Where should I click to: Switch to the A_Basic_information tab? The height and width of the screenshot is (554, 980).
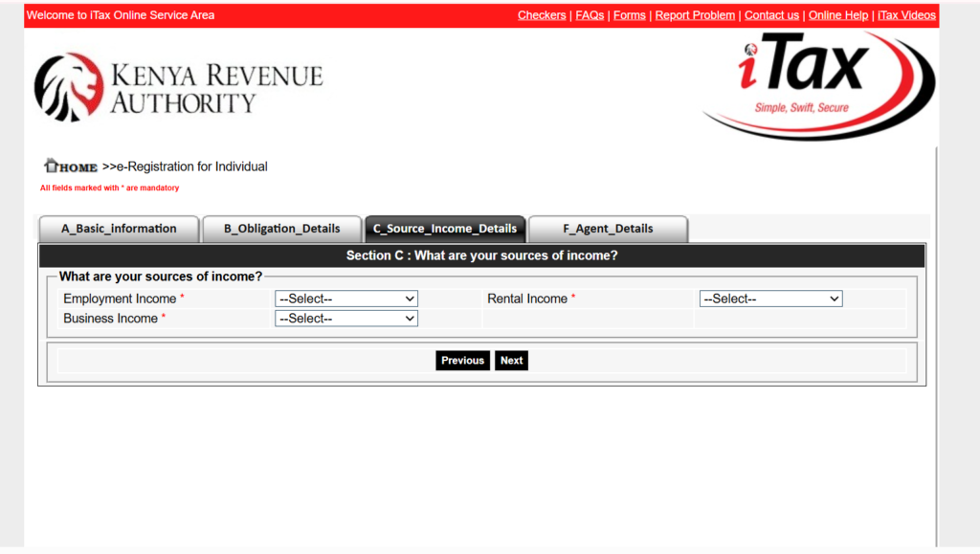tap(118, 229)
